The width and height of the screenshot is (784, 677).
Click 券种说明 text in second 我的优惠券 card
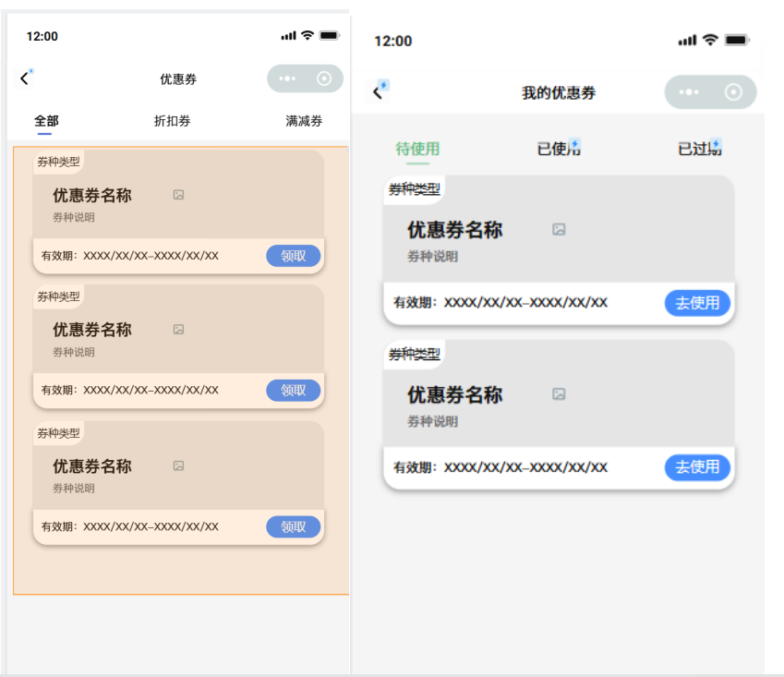pos(432,421)
